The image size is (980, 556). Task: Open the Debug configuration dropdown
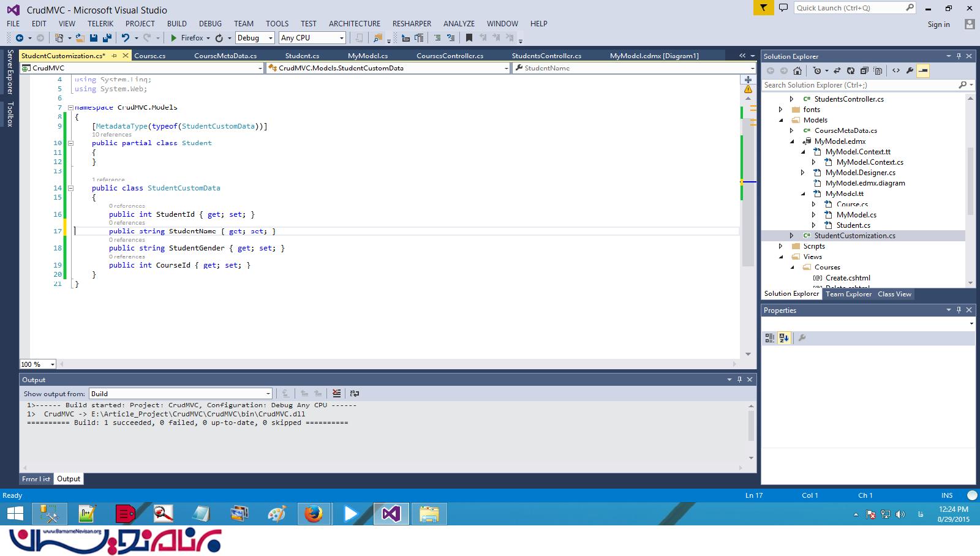tap(270, 38)
